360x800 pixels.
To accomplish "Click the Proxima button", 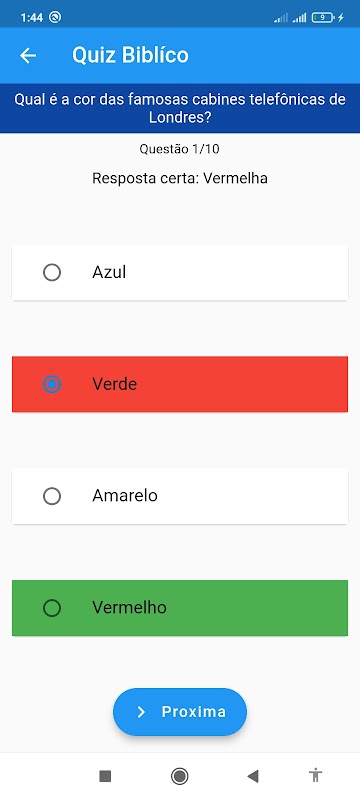I will click(180, 712).
